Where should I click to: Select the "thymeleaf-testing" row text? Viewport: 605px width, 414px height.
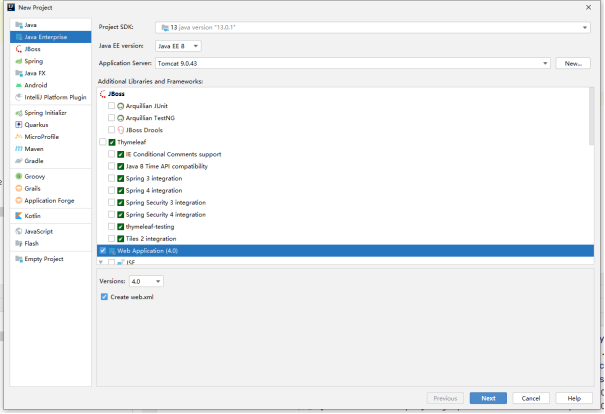click(x=150, y=227)
